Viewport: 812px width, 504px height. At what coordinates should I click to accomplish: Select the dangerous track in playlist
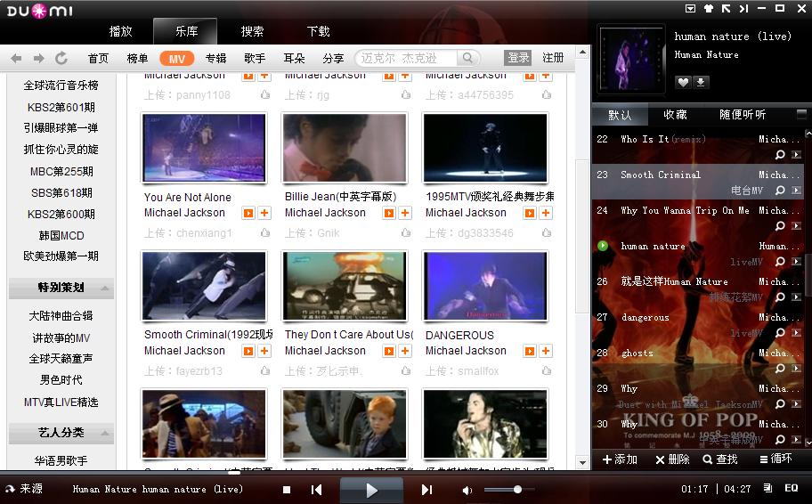pos(646,318)
